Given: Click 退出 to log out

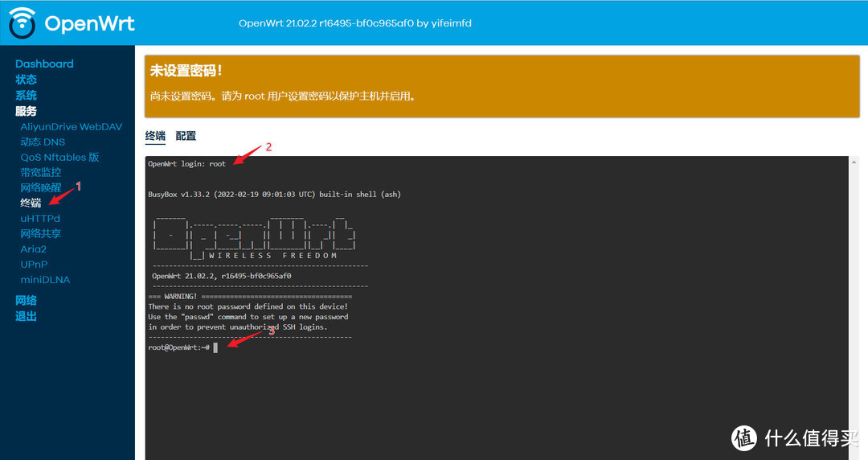Looking at the screenshot, I should click(x=26, y=317).
